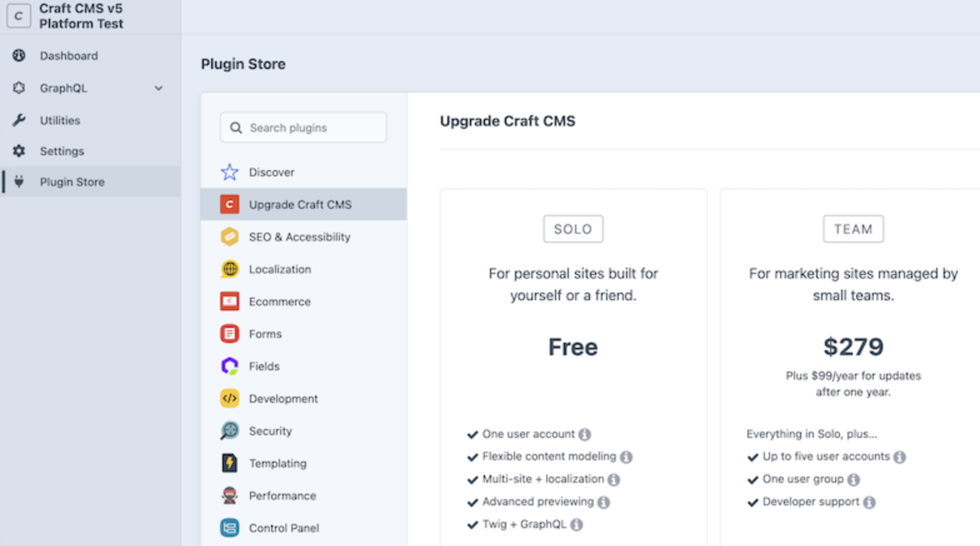Click the Ecommerce category icon
The image size is (980, 546).
point(229,301)
